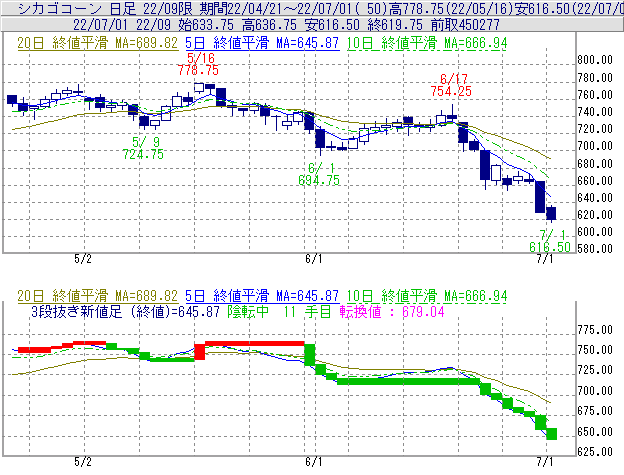Viewport: 624px width, 475px height.
Task: Click the long red bar in lower chart
Action: point(255,344)
